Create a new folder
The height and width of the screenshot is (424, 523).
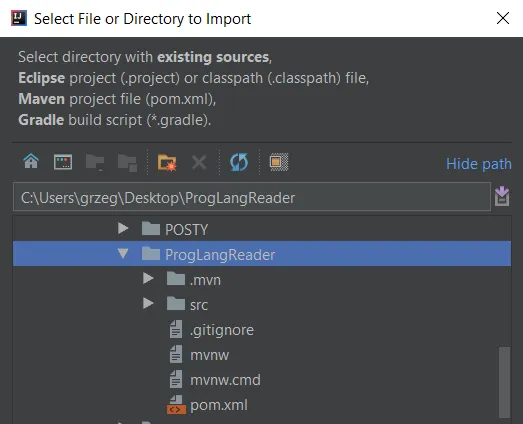[x=167, y=162]
